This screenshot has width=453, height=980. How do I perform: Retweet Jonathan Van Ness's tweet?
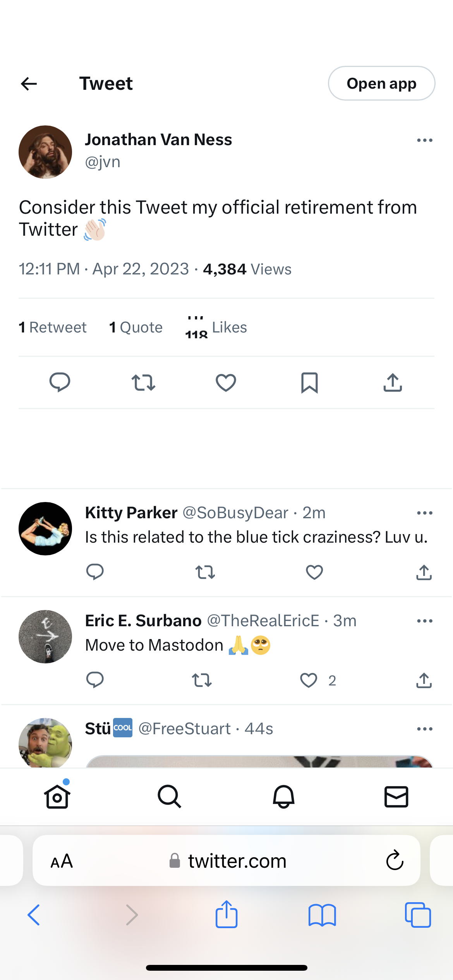[x=143, y=382]
